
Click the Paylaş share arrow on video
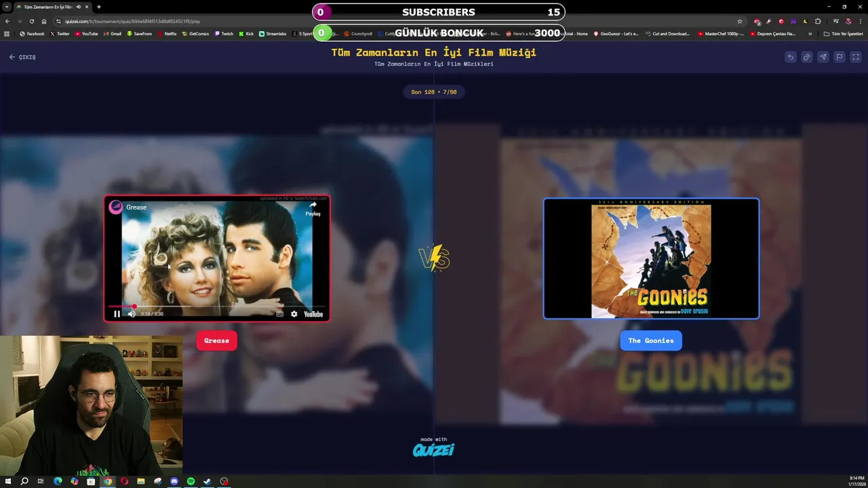pos(313,208)
